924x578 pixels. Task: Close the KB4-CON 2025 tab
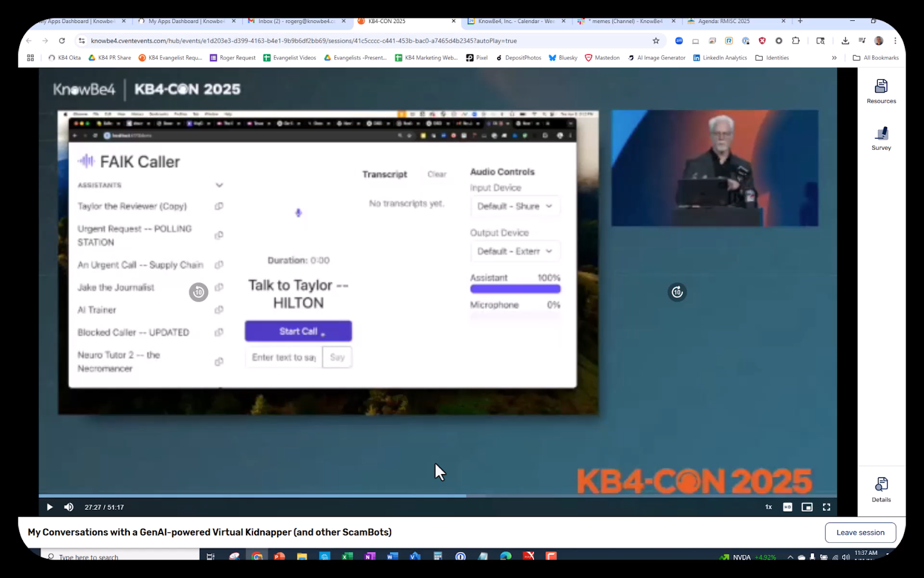click(x=453, y=21)
